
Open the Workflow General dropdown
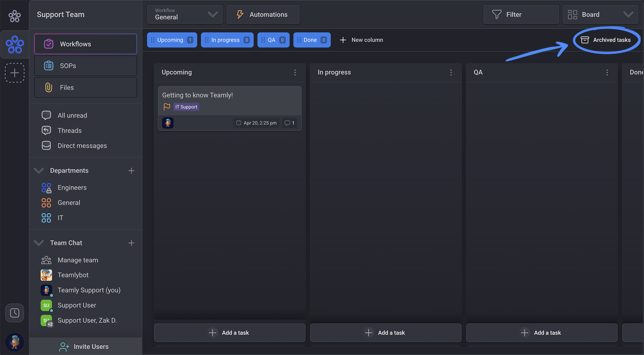tap(185, 15)
